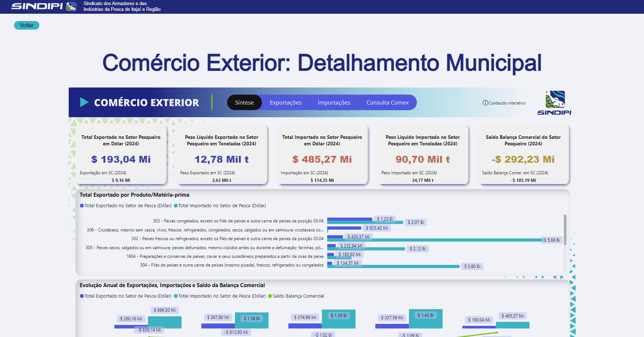Click teal legend dot for Total Importado in product chart
The height and width of the screenshot is (337, 644).
(x=176, y=206)
